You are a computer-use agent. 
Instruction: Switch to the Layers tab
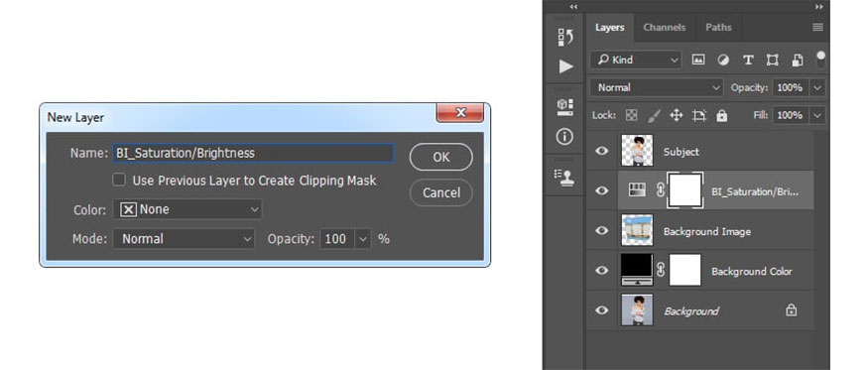(609, 27)
